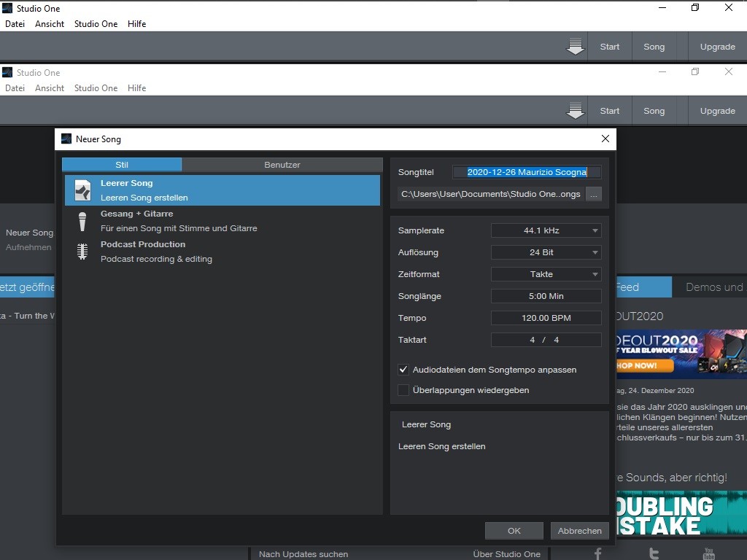Close the Neuer Song dialog with X
Screen dimensions: 747x560
tap(605, 139)
